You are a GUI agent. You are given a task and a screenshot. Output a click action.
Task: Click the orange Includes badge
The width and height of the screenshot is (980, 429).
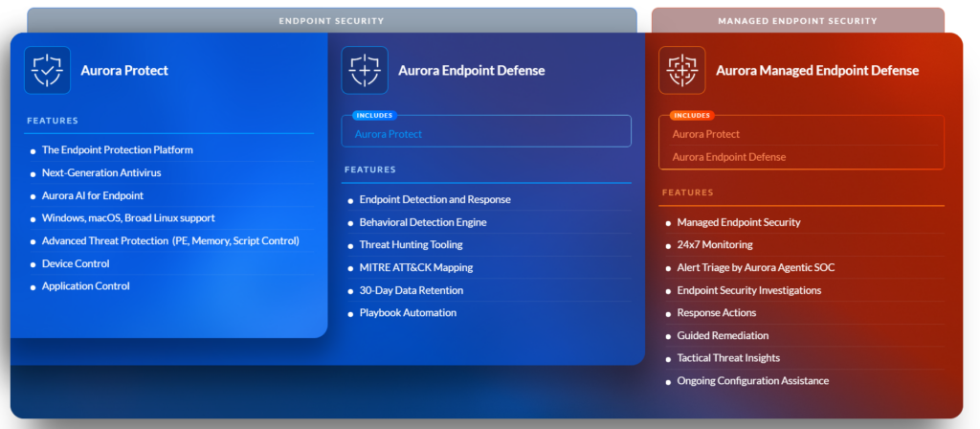pos(692,116)
